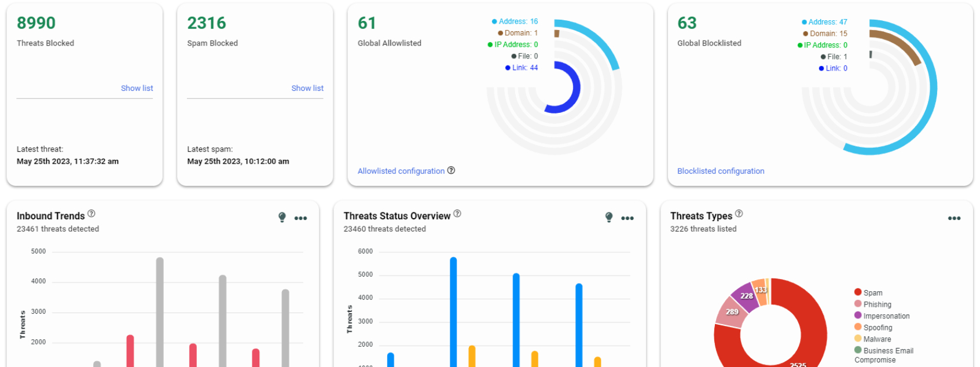
Task: Click the lightbulb icon in Threats Status Overview
Action: point(609,217)
